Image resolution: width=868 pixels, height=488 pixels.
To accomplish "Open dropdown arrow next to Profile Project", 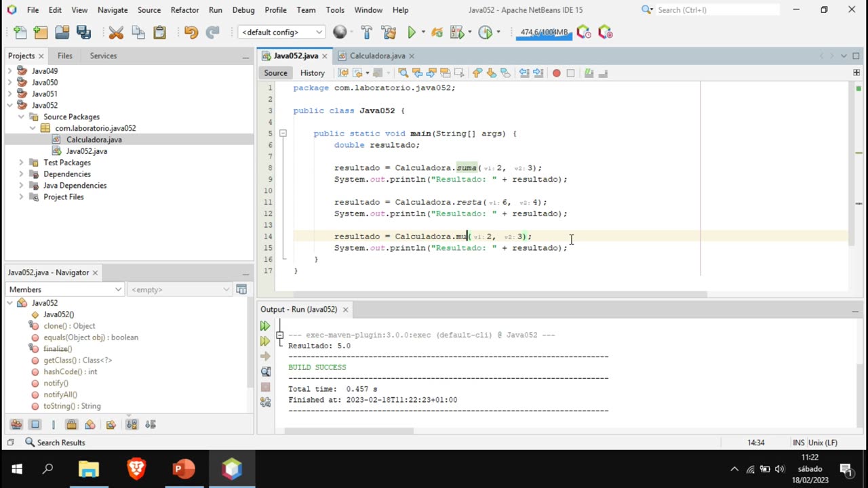I will point(498,32).
